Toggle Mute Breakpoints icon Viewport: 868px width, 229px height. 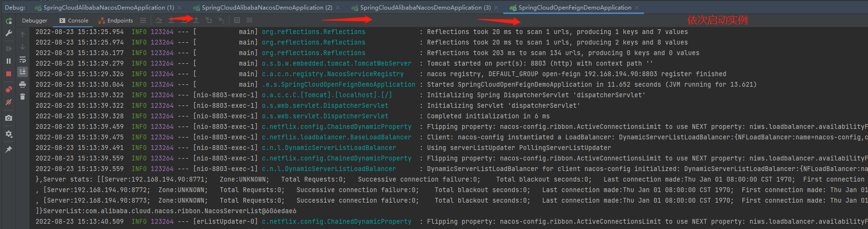pyautogui.click(x=9, y=102)
